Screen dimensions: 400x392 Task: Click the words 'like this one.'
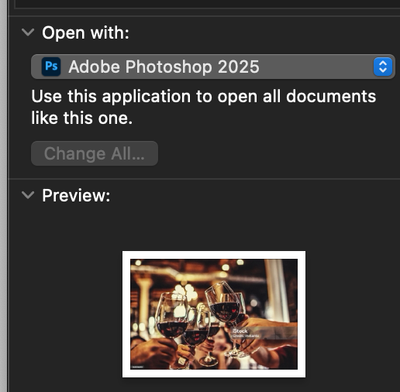[x=82, y=118]
